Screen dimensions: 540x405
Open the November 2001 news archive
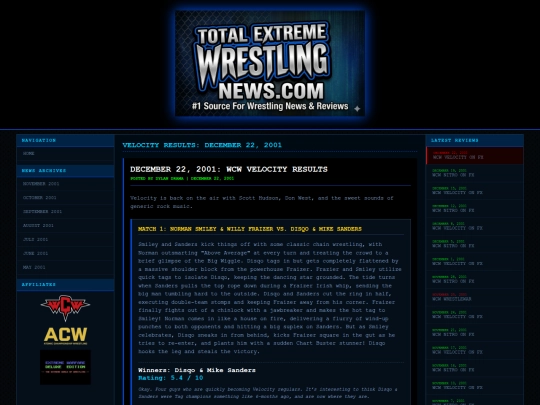pos(65,184)
